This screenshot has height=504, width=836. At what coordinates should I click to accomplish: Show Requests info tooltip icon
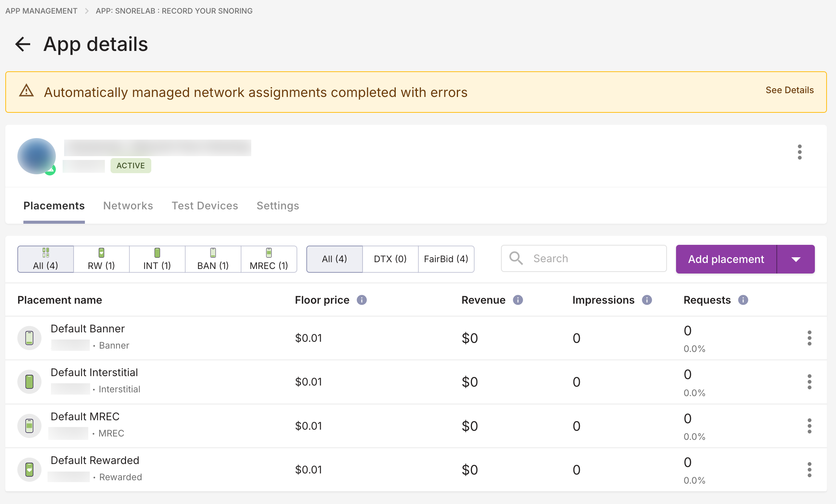pyautogui.click(x=743, y=300)
